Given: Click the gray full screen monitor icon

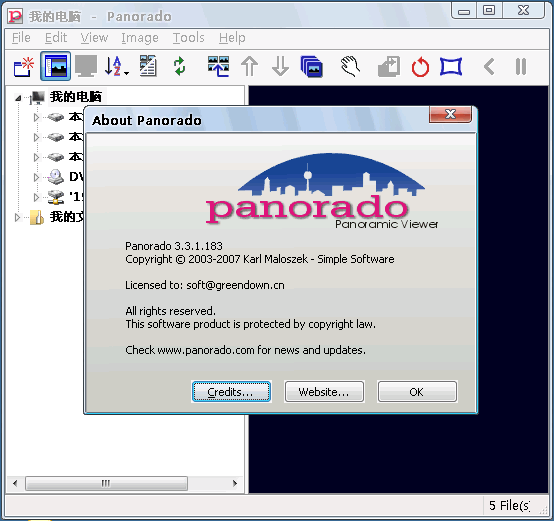Looking at the screenshot, I should [x=86, y=66].
